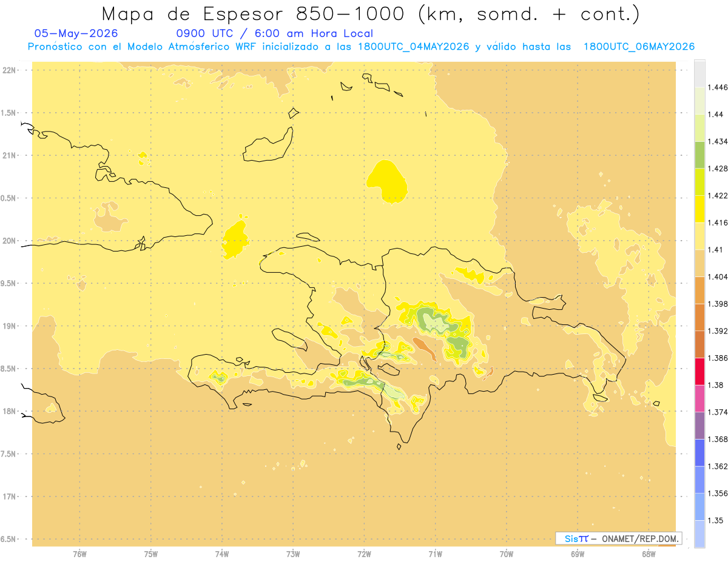Screen dimensions: 728x562
Task: Click the 05-May-2026 date text
Action: tap(76, 33)
